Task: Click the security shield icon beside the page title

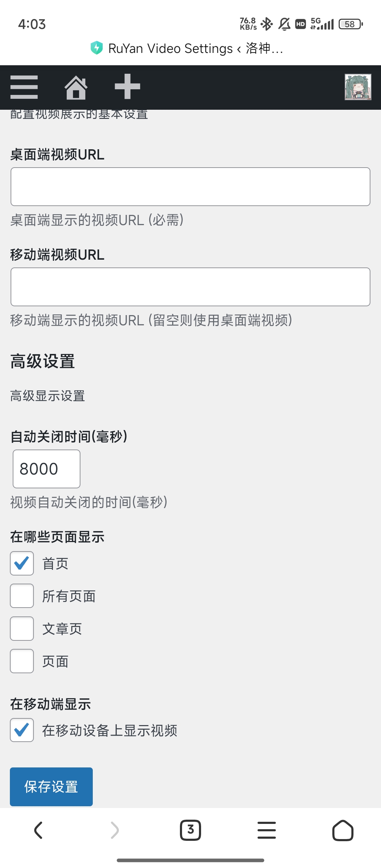Action: point(97,48)
